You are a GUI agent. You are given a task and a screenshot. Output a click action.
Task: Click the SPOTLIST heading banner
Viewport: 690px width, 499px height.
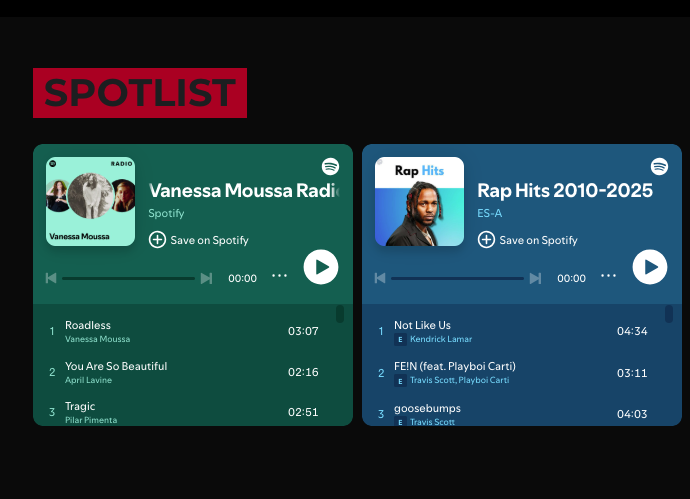140,93
